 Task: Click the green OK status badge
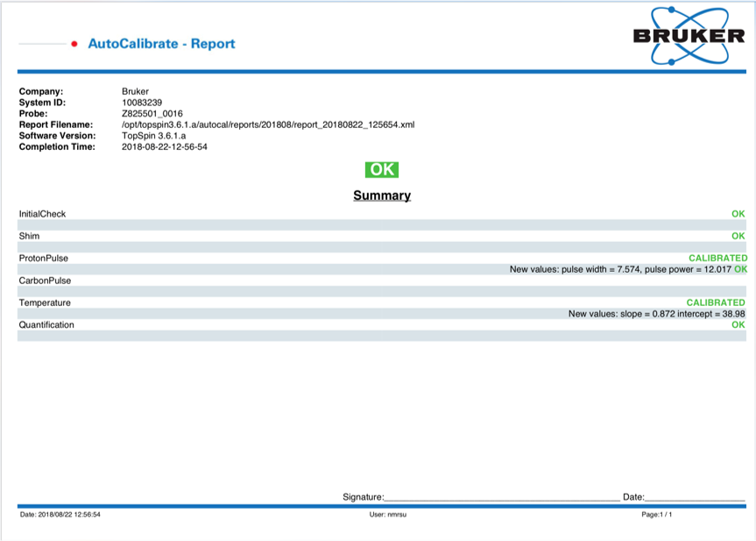coord(381,169)
